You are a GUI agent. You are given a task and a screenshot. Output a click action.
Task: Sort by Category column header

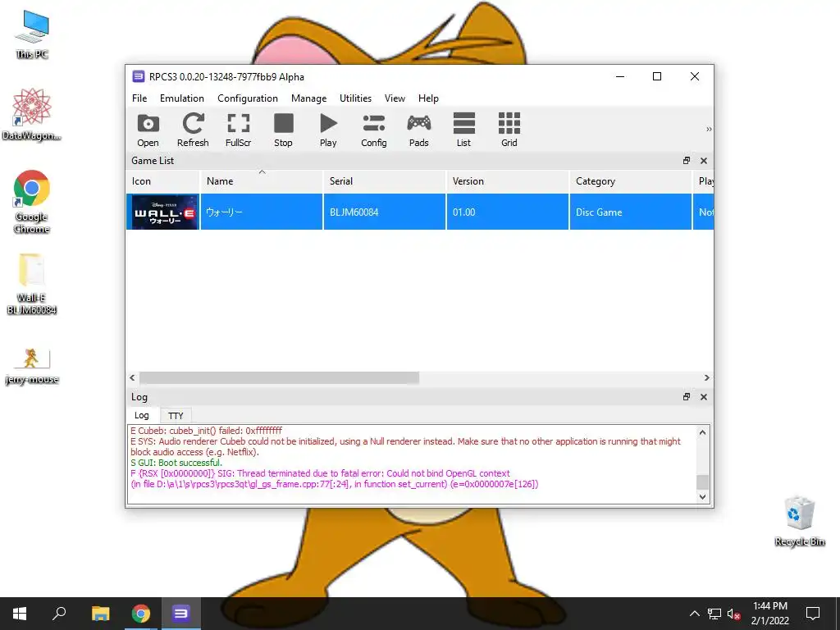(631, 181)
